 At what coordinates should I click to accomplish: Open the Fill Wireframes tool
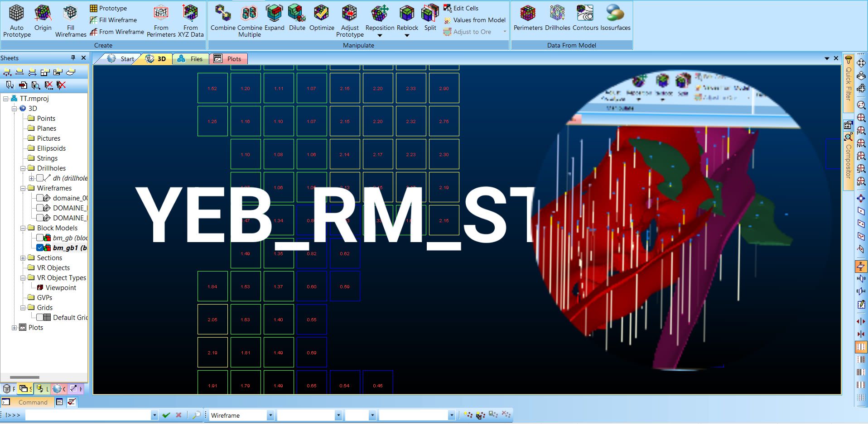pos(71,20)
